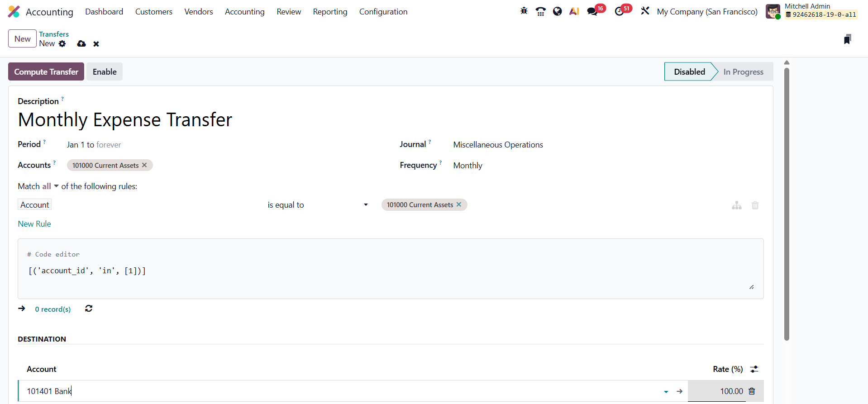Grab the code editor resize handle
Image resolution: width=868 pixels, height=404 pixels.
[x=752, y=287]
